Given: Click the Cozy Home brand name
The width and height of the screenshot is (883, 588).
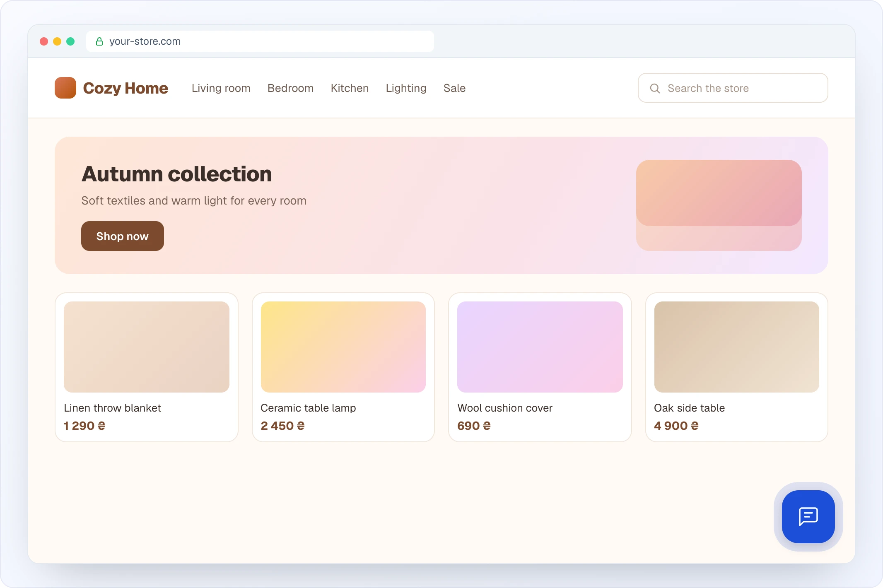Looking at the screenshot, I should (x=125, y=88).
